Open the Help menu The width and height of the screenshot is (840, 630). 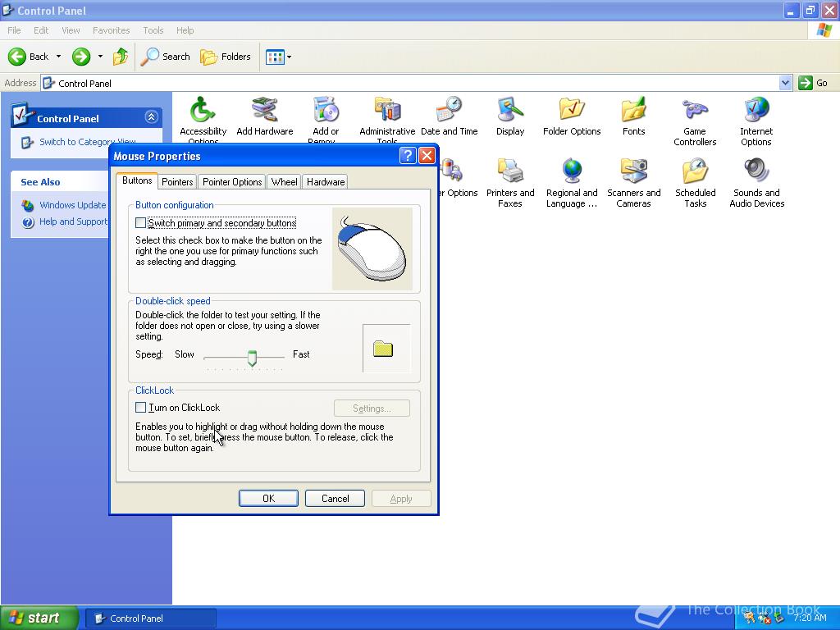(x=185, y=30)
